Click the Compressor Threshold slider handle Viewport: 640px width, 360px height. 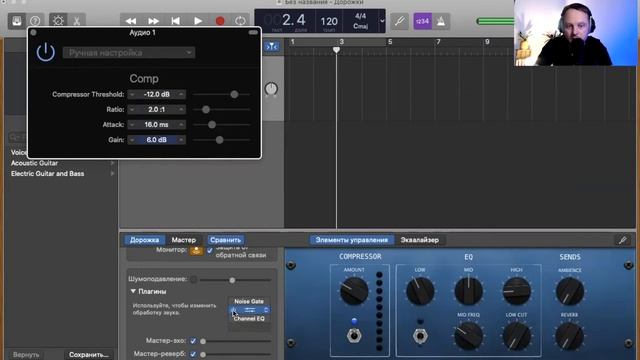point(234,94)
